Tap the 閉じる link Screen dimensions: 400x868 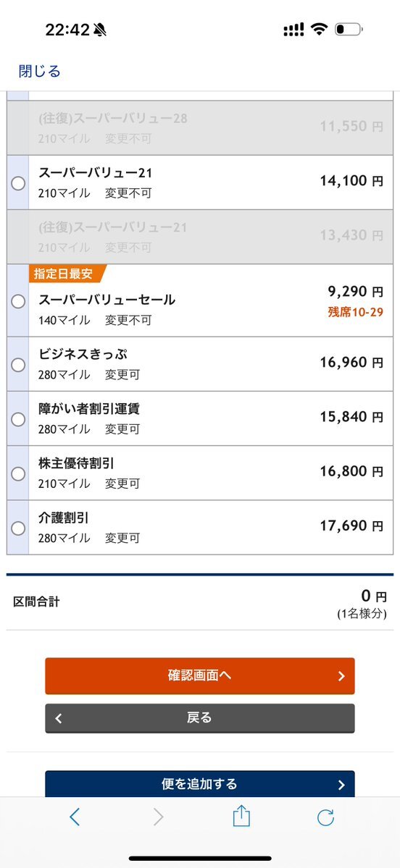(39, 71)
